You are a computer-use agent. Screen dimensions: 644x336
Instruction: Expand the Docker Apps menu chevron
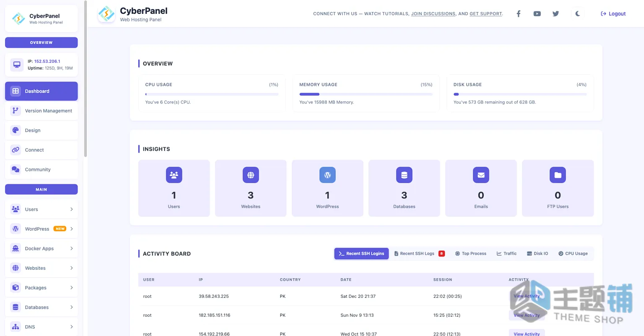72,248
